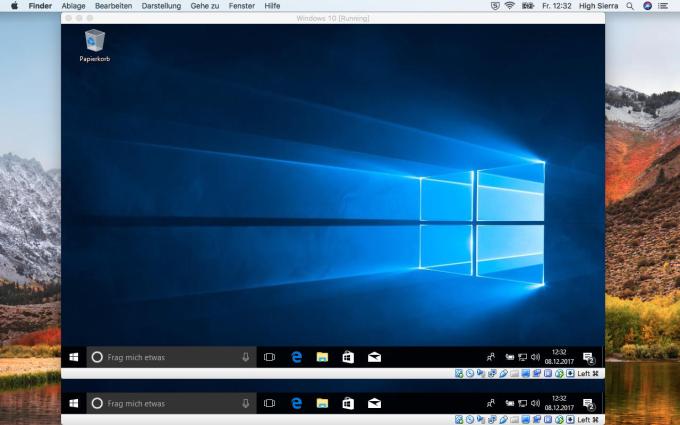Screen dimensions: 680x425
Task: Launch Edge from lower duplicate taskbar
Action: coord(297,403)
